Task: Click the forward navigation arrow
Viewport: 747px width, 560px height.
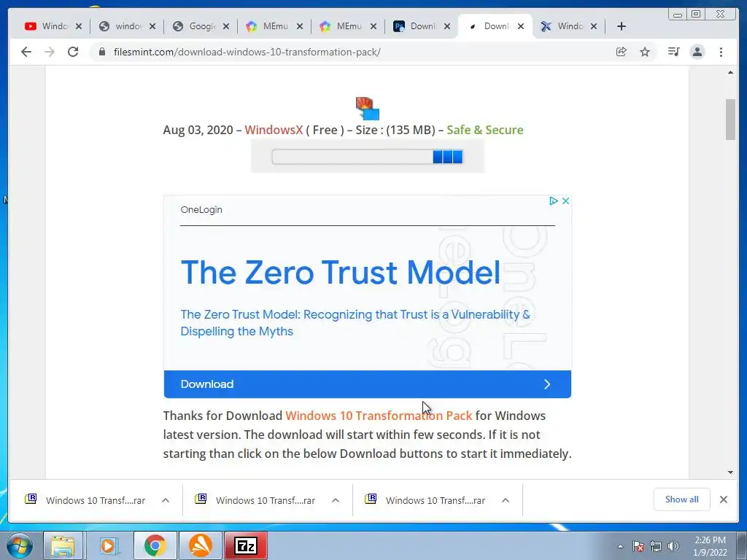Action: tap(50, 52)
